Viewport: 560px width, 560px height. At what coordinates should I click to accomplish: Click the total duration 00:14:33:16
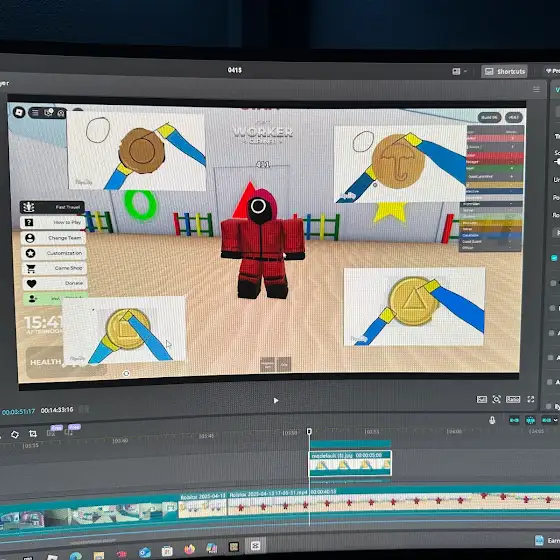click(x=57, y=410)
